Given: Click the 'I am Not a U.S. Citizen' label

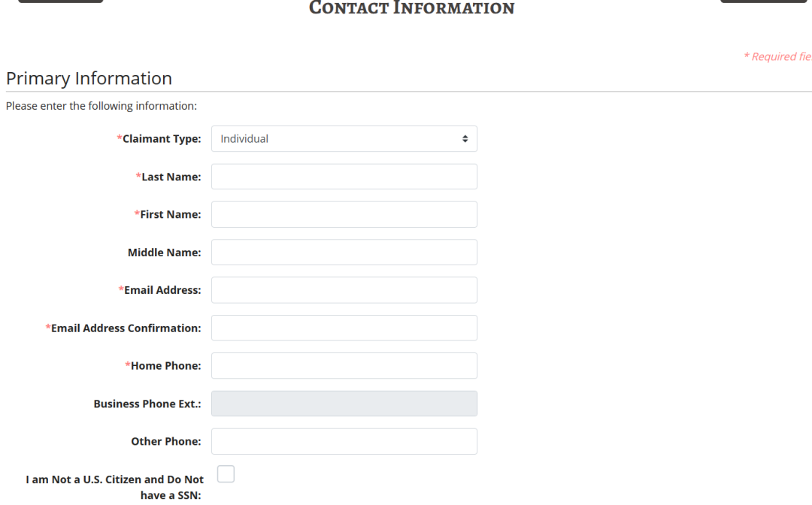Looking at the screenshot, I should click(x=114, y=487).
